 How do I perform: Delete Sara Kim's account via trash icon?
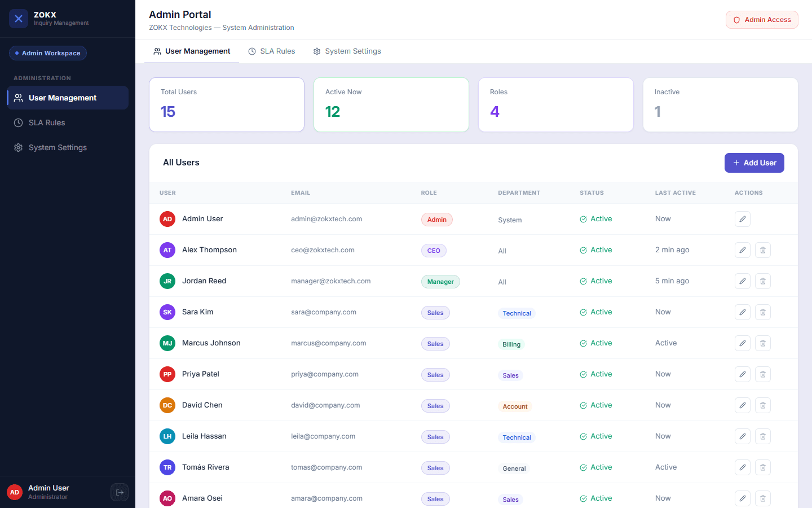[x=763, y=312]
